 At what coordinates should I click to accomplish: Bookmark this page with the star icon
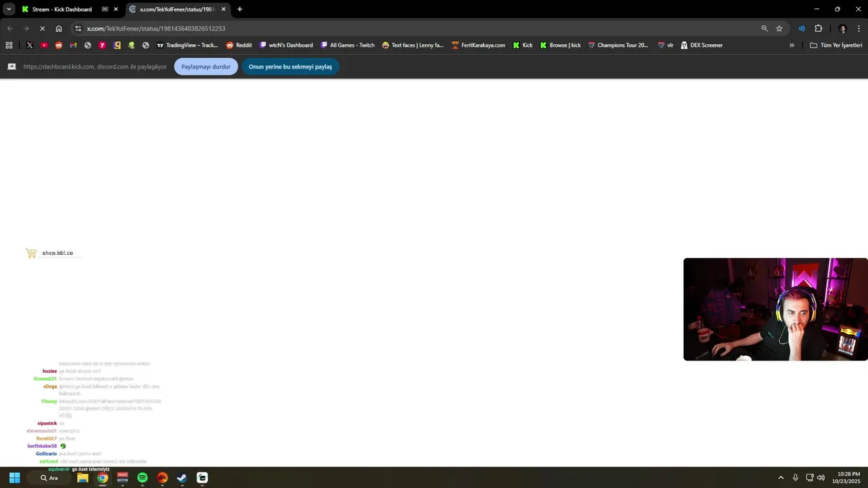pyautogui.click(x=779, y=28)
